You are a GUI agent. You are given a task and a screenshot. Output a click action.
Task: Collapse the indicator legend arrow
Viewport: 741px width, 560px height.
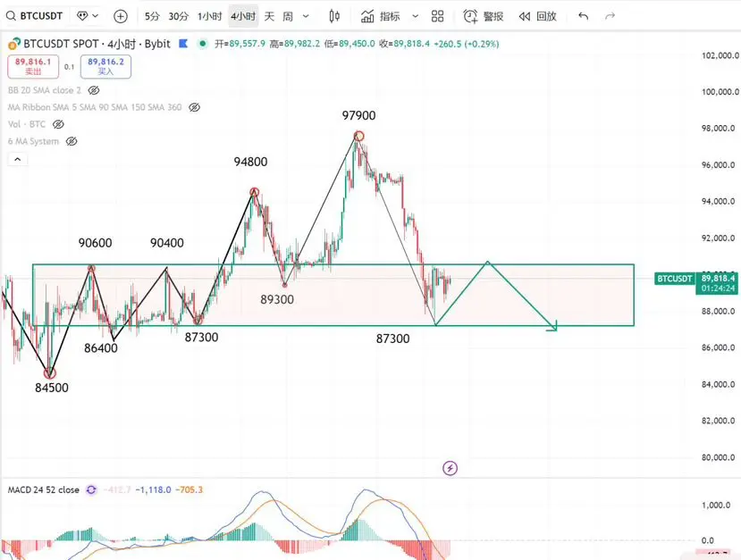point(18,159)
